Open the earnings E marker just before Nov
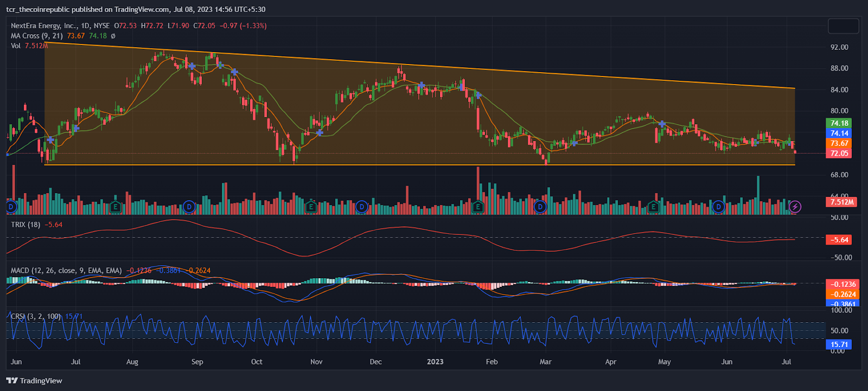This screenshot has width=868, height=391. click(x=311, y=207)
